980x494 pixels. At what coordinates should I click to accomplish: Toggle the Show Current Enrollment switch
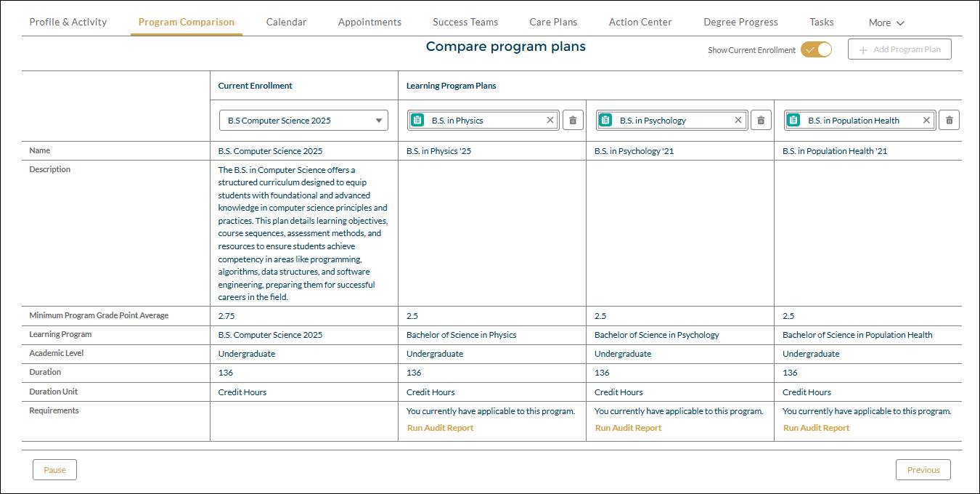tap(816, 49)
